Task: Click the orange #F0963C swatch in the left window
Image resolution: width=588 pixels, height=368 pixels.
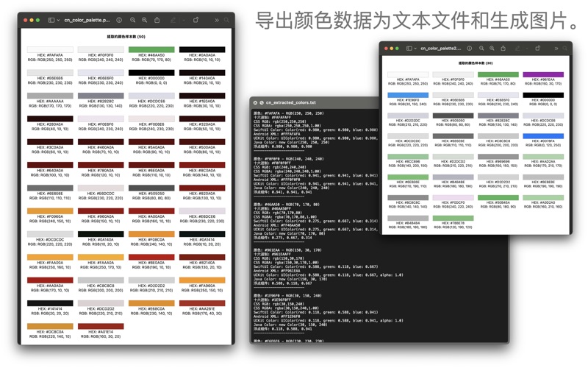Action: [x=50, y=211]
